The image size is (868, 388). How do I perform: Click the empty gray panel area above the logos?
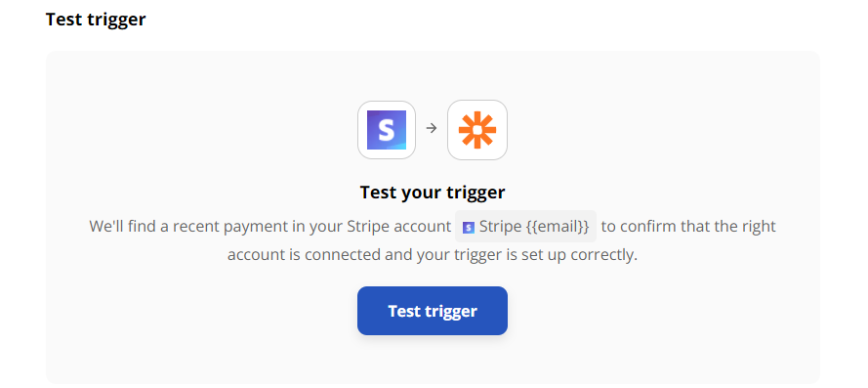tap(433, 75)
